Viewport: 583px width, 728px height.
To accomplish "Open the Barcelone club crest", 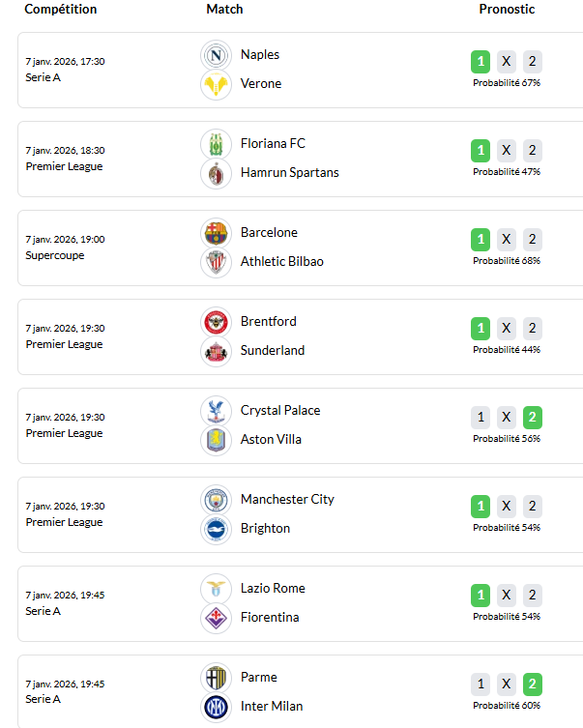I will coord(216,234).
